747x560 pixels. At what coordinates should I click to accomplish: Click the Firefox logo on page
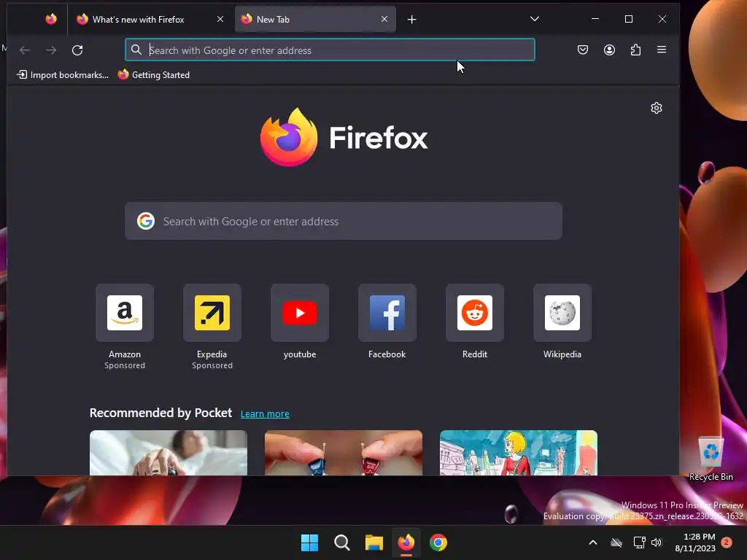pyautogui.click(x=344, y=137)
